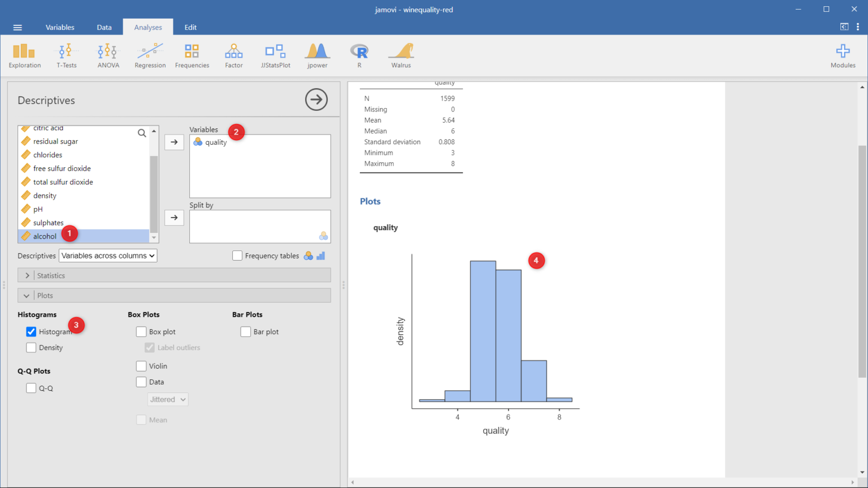This screenshot has width=868, height=488.
Task: Launch the jpower module icon
Action: pyautogui.click(x=317, y=55)
